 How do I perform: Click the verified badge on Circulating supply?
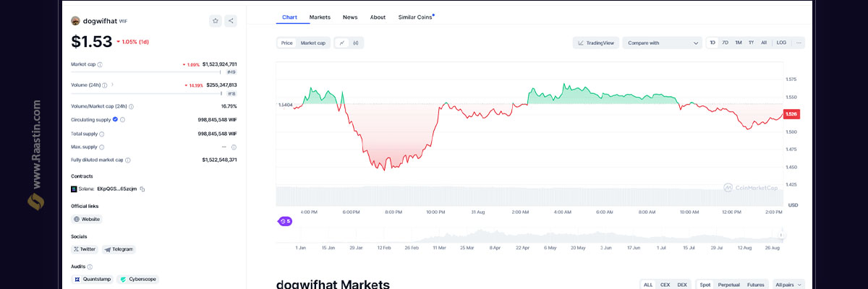(115, 119)
